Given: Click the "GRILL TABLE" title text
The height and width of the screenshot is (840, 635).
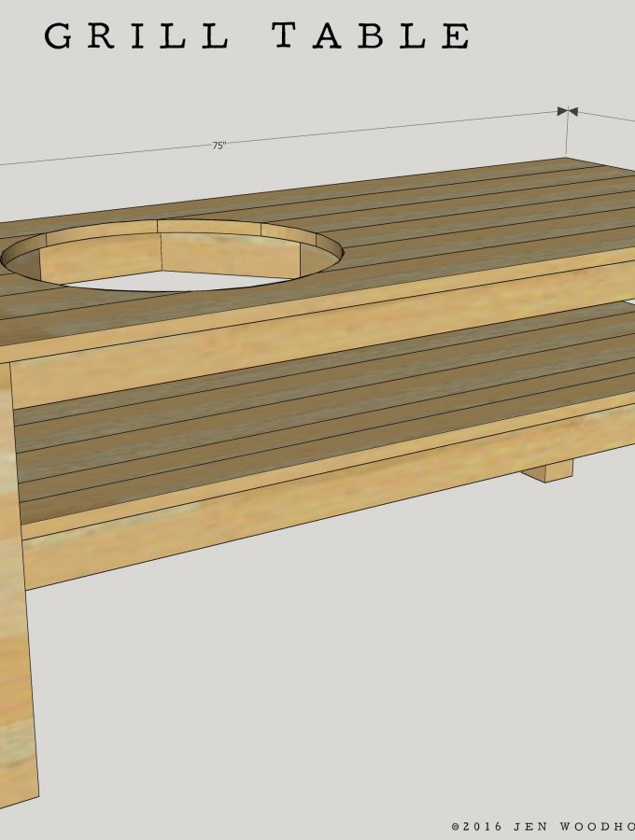Looking at the screenshot, I should [258, 36].
